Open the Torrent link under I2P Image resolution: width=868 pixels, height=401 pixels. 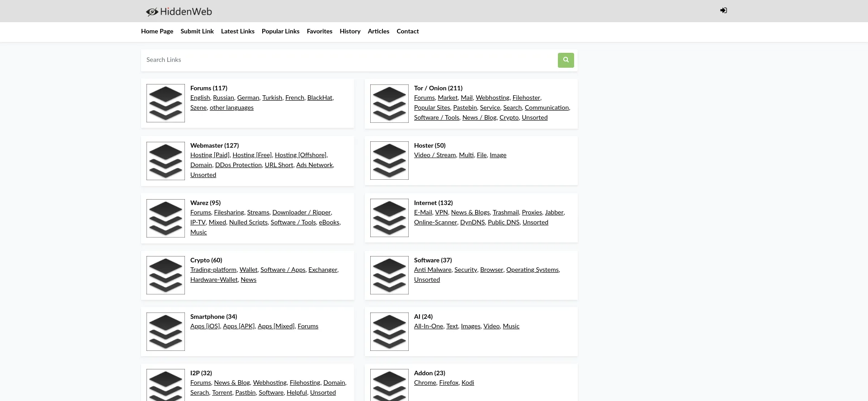coord(222,393)
